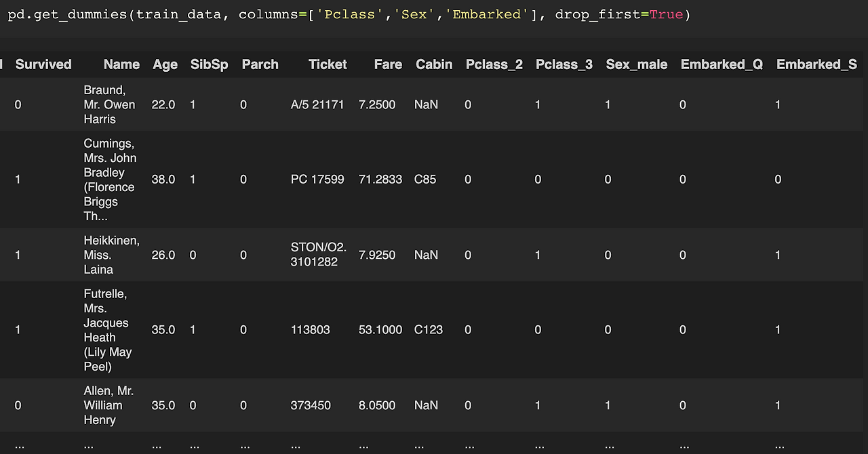This screenshot has width=868, height=454.
Task: Select the fare value 53.1000
Action: pyautogui.click(x=380, y=330)
